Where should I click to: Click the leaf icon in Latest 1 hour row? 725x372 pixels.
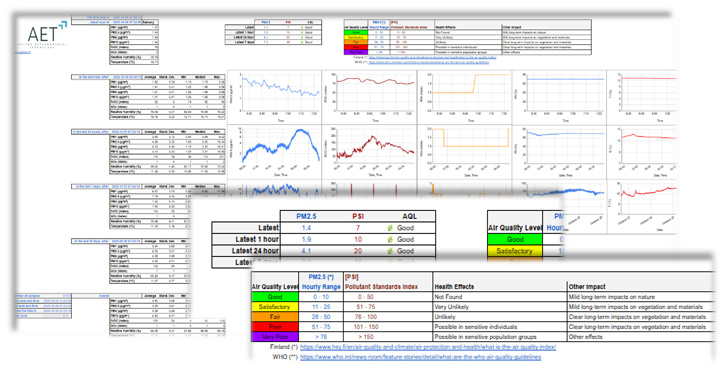[390, 239]
